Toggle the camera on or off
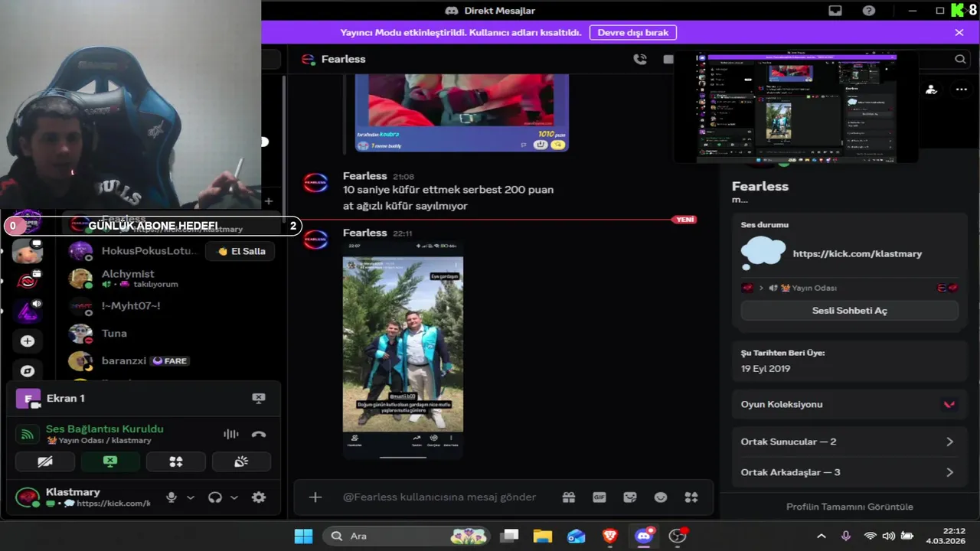 (x=45, y=461)
